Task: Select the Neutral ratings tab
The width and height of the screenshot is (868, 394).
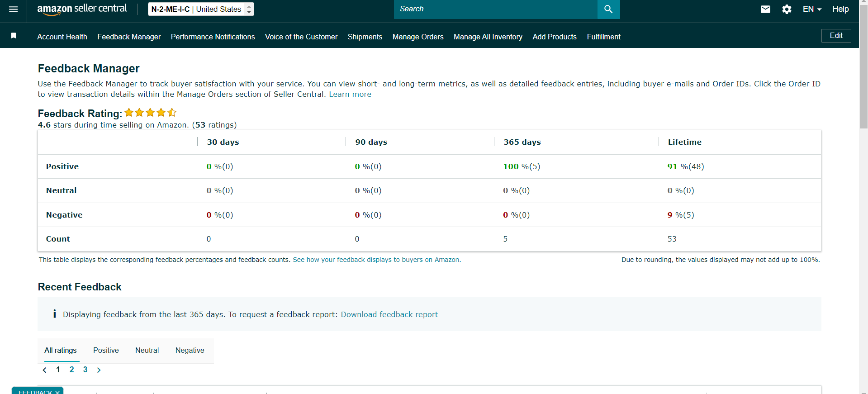Action: [x=147, y=350]
